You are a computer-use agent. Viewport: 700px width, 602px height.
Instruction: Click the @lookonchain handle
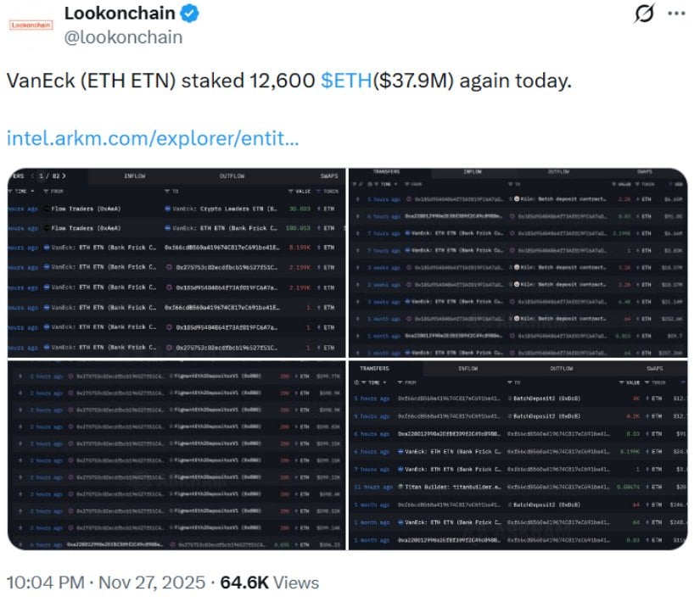(123, 37)
